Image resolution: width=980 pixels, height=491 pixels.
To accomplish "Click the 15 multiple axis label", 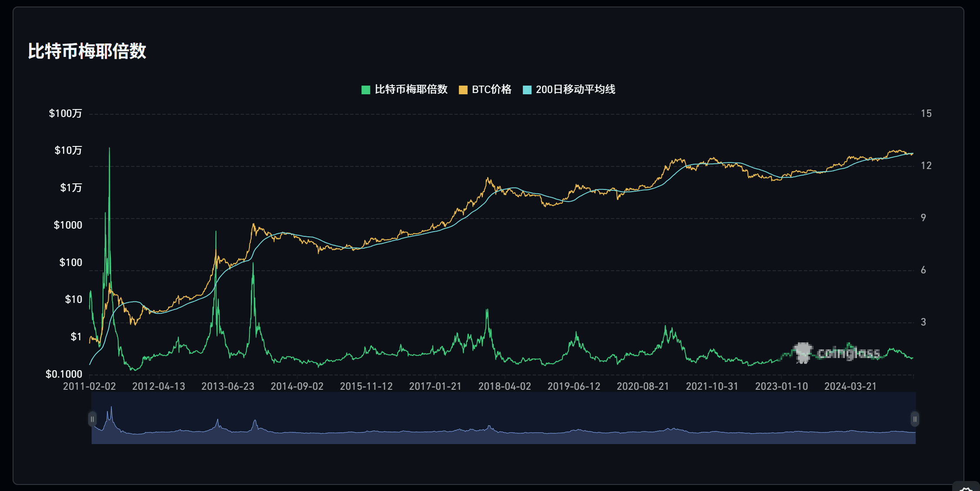I will (x=926, y=113).
